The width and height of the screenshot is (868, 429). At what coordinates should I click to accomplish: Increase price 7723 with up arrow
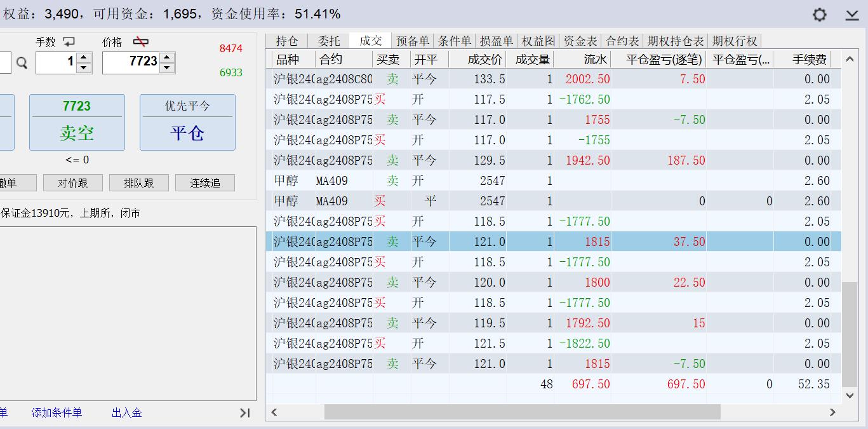[x=167, y=57]
